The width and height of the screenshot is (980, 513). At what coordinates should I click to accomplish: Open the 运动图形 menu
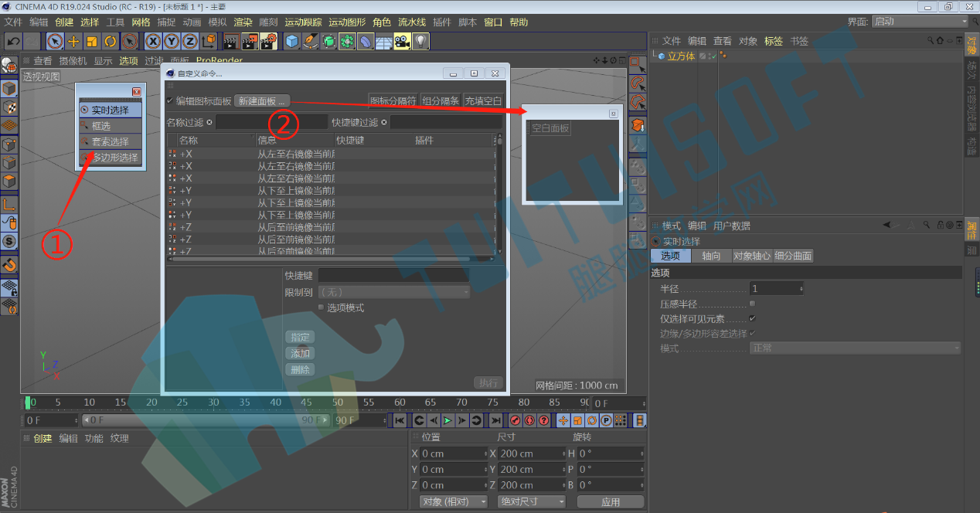[x=348, y=22]
